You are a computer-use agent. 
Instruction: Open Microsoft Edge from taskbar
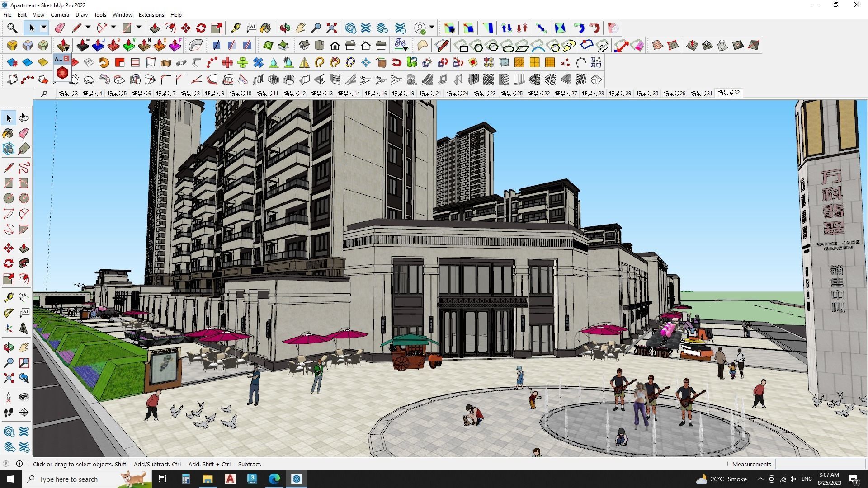tap(274, 479)
